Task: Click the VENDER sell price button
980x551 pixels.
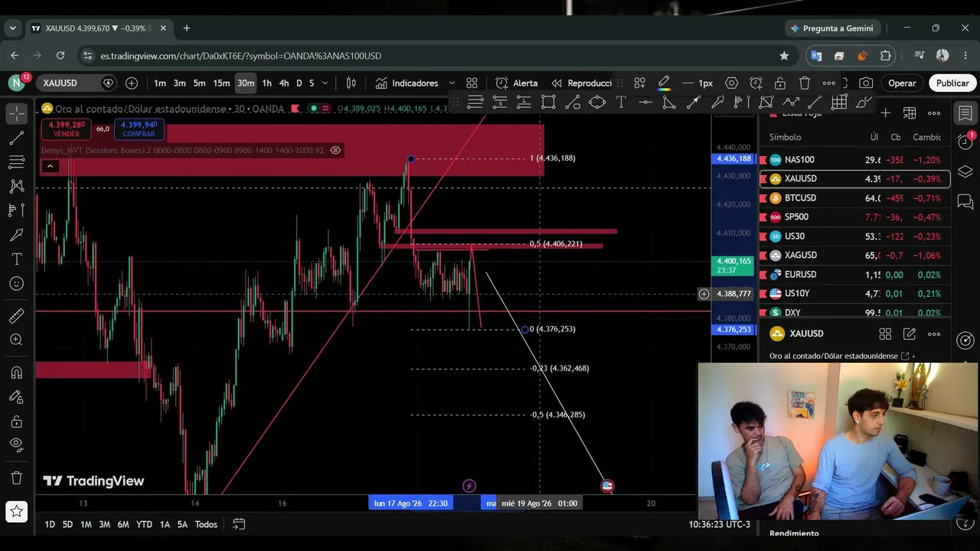Action: click(x=66, y=129)
